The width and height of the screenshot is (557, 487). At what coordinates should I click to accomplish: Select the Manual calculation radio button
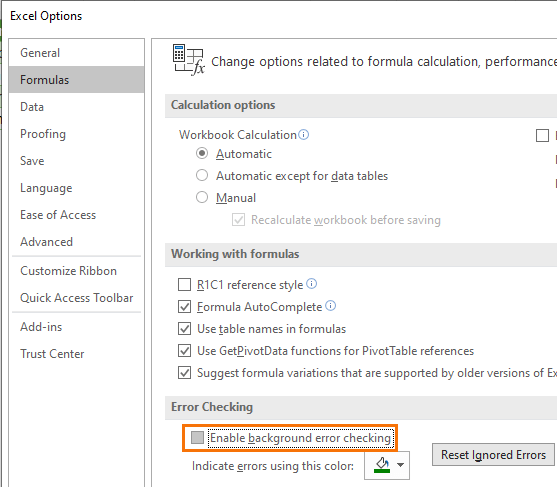[x=202, y=197]
